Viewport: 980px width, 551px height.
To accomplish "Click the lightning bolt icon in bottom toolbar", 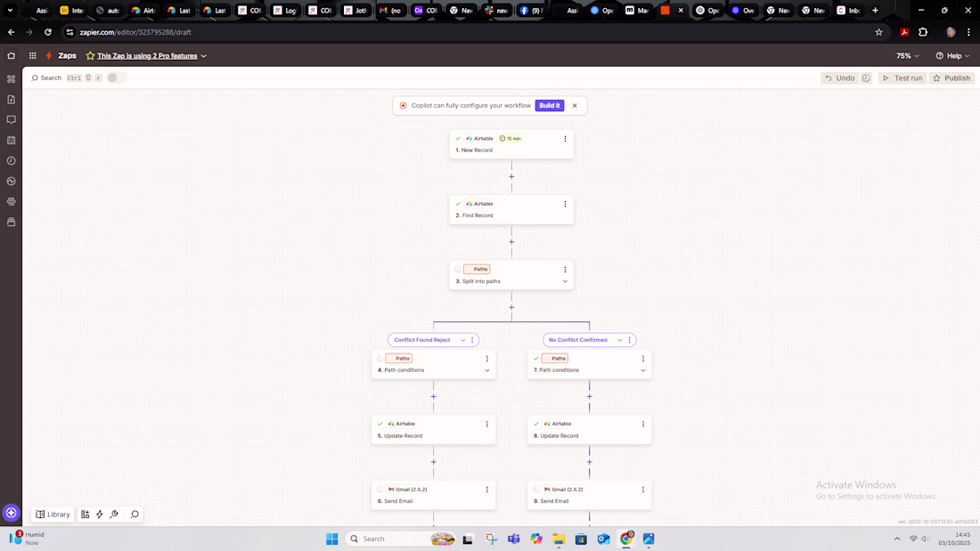I will point(100,515).
